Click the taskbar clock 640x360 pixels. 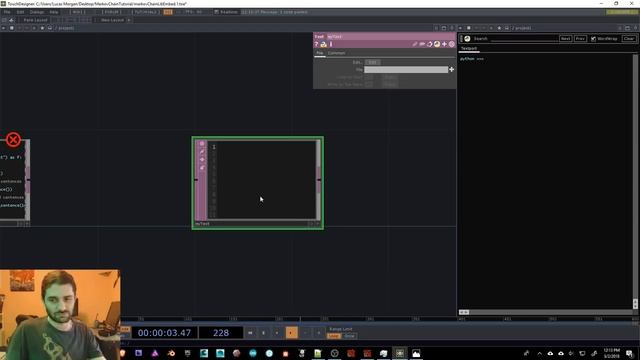(611, 353)
